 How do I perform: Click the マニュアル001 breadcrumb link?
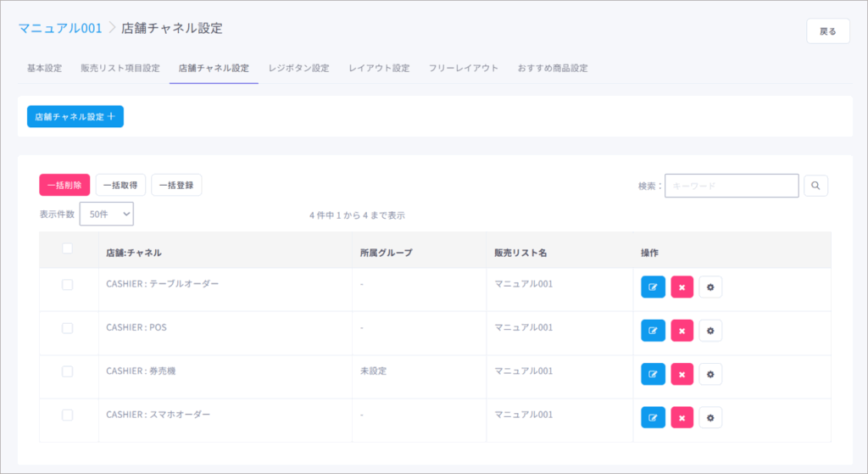60,28
